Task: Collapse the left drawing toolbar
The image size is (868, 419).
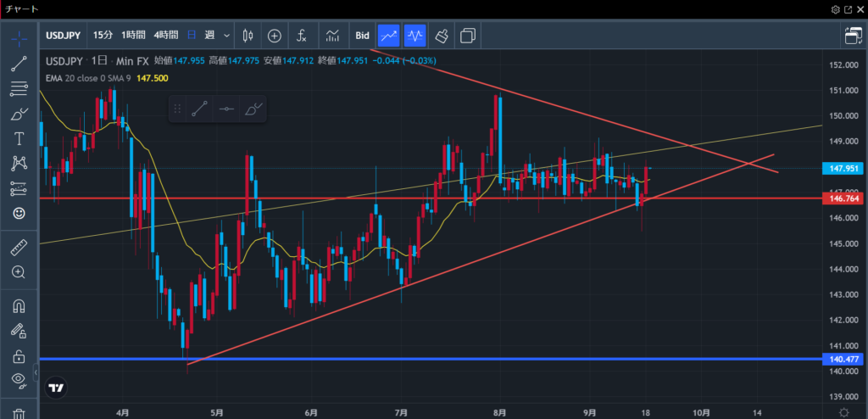Action: [36, 372]
